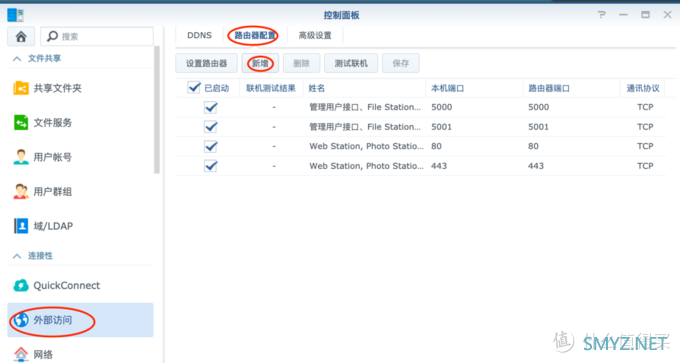Click the 测试联机 button

pos(351,63)
